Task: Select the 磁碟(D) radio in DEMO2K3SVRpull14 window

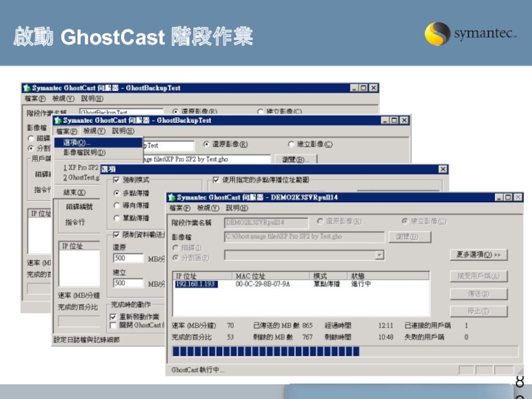Action: pyautogui.click(x=176, y=248)
